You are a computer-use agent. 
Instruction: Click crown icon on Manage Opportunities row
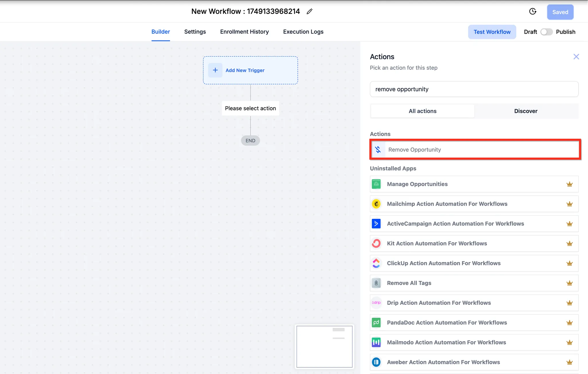(570, 184)
